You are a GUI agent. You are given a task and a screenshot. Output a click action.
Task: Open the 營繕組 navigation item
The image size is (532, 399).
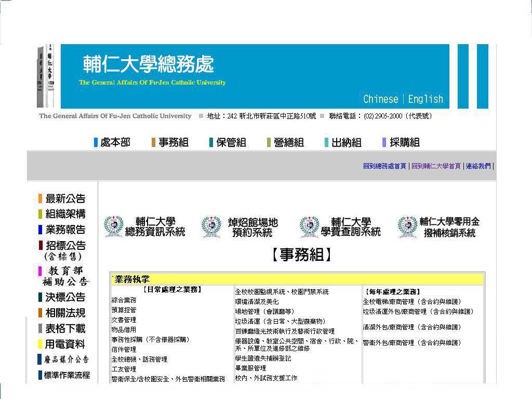tap(285, 142)
